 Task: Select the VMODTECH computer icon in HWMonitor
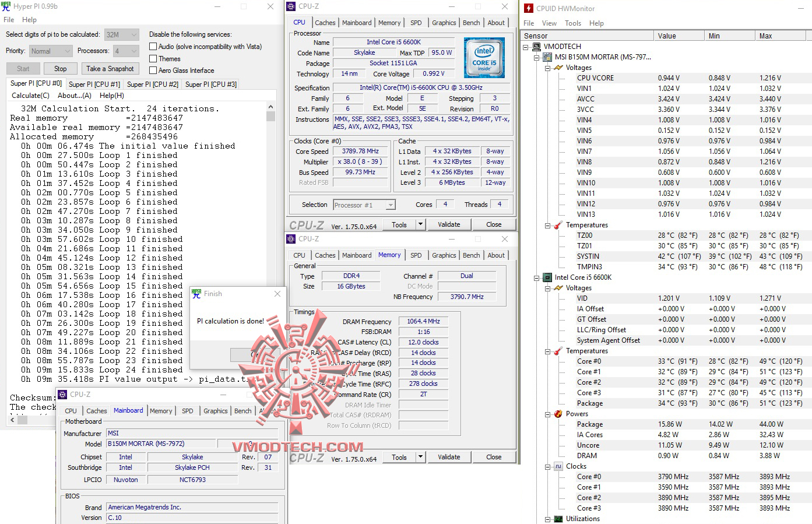(537, 47)
